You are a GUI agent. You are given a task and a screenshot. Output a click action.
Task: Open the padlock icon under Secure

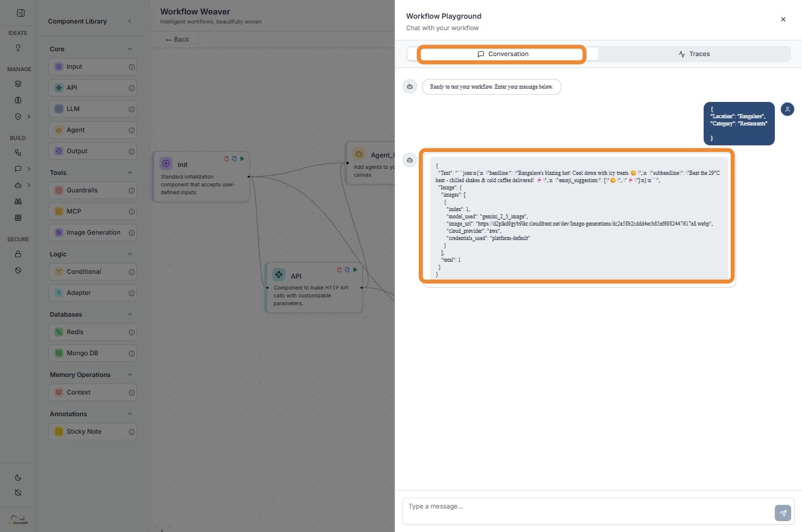(18, 254)
